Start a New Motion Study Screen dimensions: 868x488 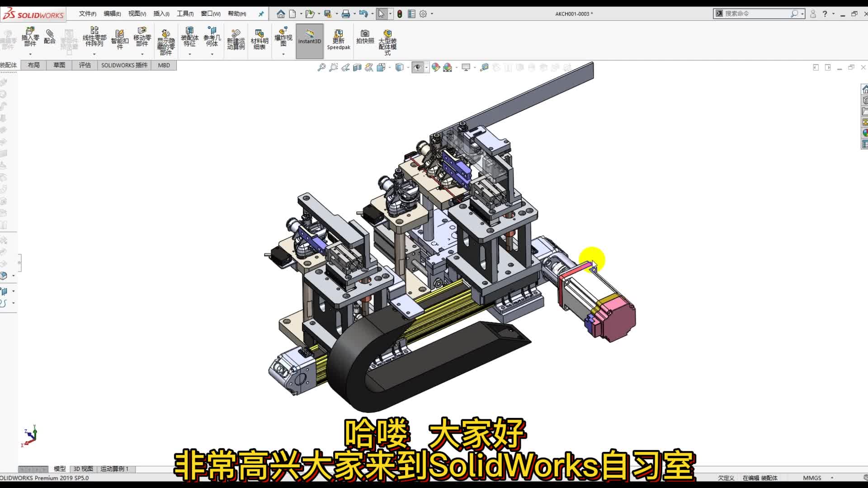click(x=236, y=40)
